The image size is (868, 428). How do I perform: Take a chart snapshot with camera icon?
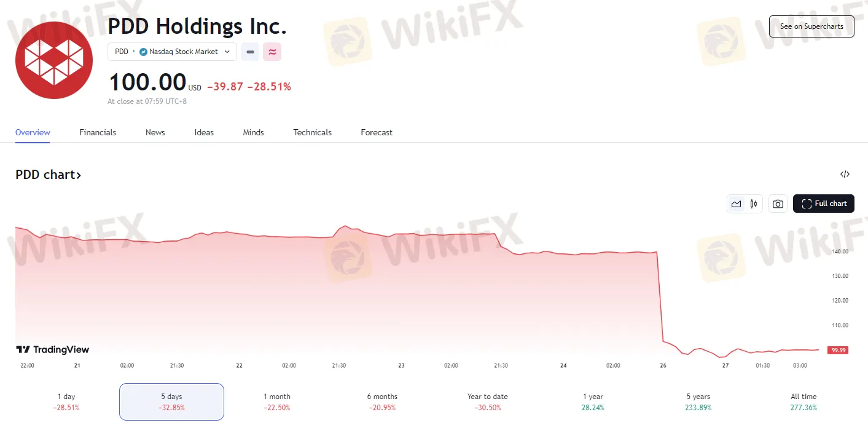(x=778, y=204)
